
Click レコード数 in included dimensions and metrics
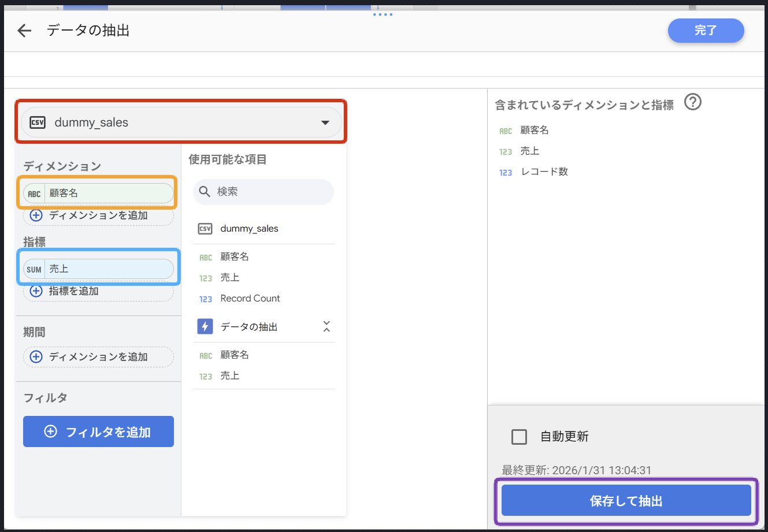[544, 172]
